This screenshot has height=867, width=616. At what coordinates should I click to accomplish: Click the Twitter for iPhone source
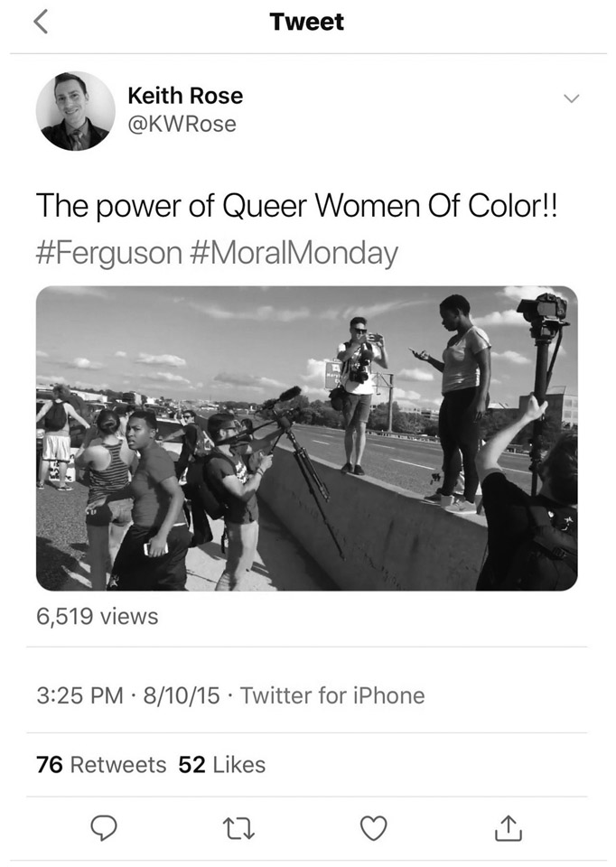332,695
